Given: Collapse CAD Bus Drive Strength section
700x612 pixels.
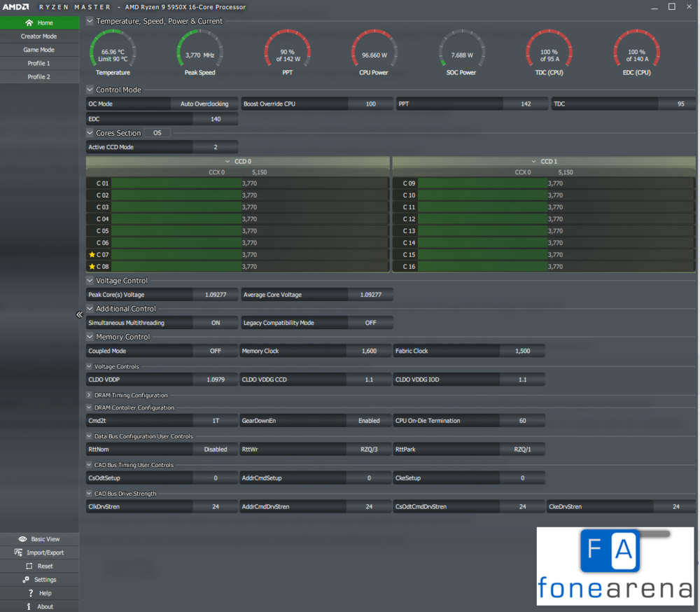Looking at the screenshot, I should [x=89, y=493].
